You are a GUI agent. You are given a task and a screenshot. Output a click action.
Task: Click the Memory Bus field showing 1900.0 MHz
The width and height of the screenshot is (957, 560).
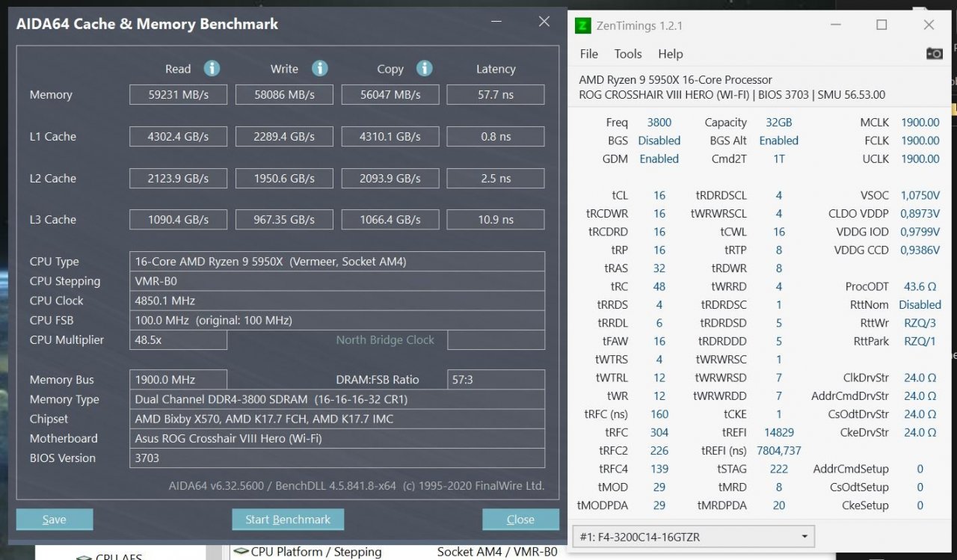178,379
